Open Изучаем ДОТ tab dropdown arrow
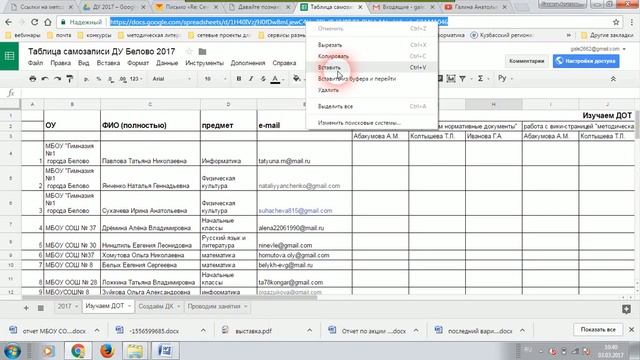 129,306
